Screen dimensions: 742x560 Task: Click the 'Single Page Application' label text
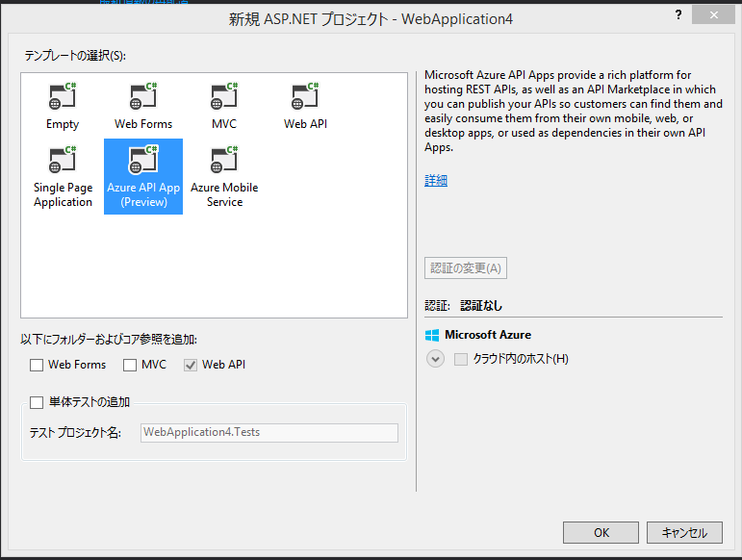click(x=63, y=195)
